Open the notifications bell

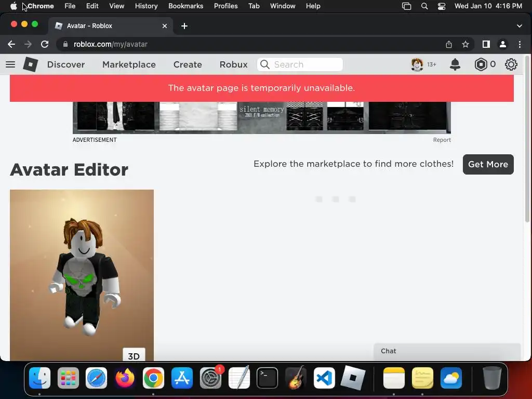[455, 64]
